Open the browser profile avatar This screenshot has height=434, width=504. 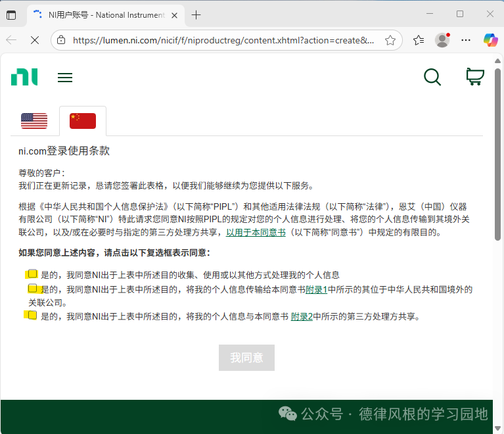pos(442,40)
